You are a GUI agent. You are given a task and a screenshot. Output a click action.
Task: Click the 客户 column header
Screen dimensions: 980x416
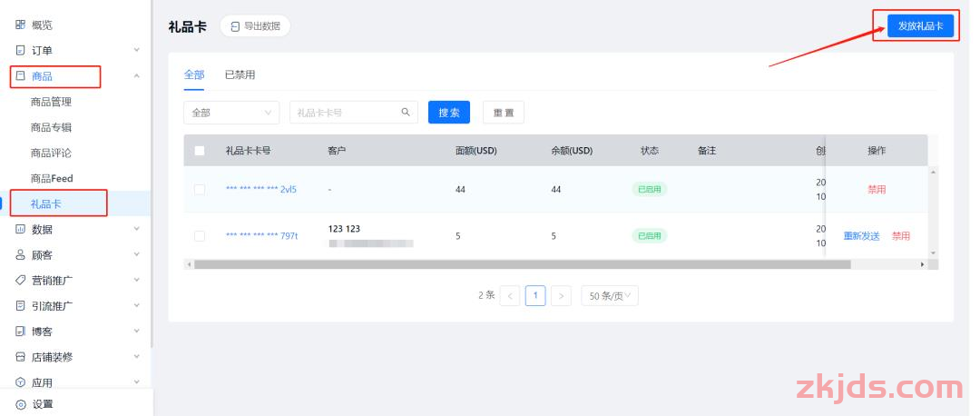[x=337, y=151]
